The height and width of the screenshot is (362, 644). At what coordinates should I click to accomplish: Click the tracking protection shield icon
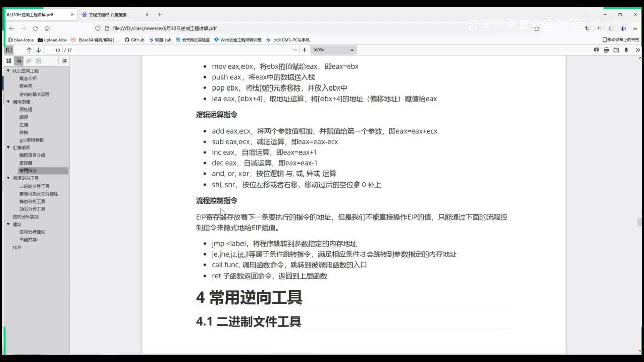coord(98,29)
